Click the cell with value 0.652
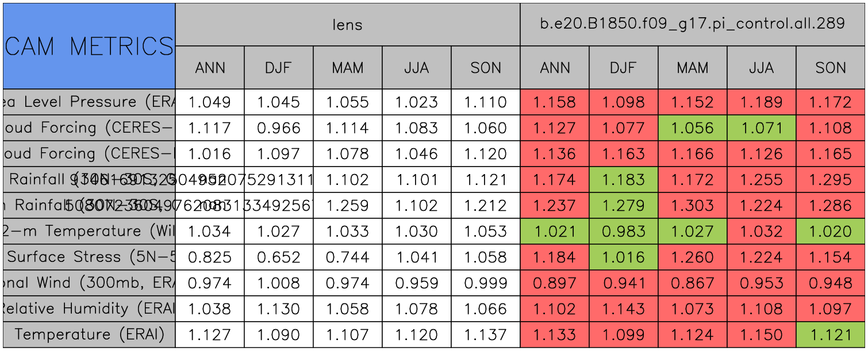The width and height of the screenshot is (868, 351). (278, 257)
